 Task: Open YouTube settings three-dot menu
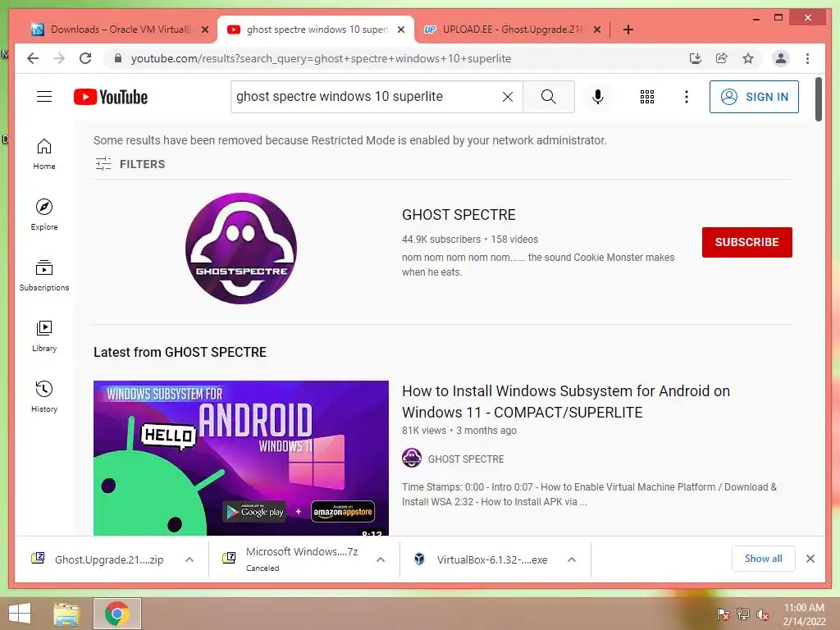click(687, 97)
